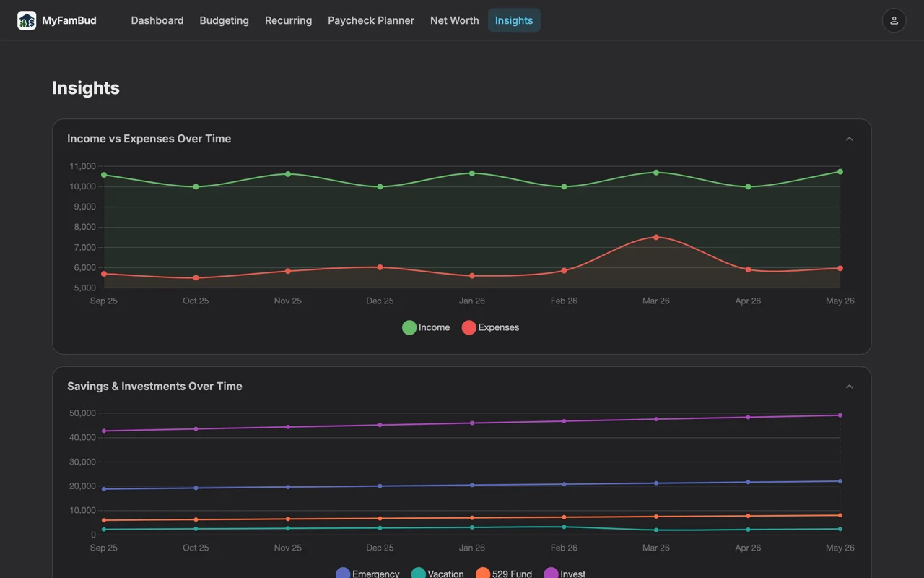
Task: Switch to the Recurring tab
Action: coord(289,20)
